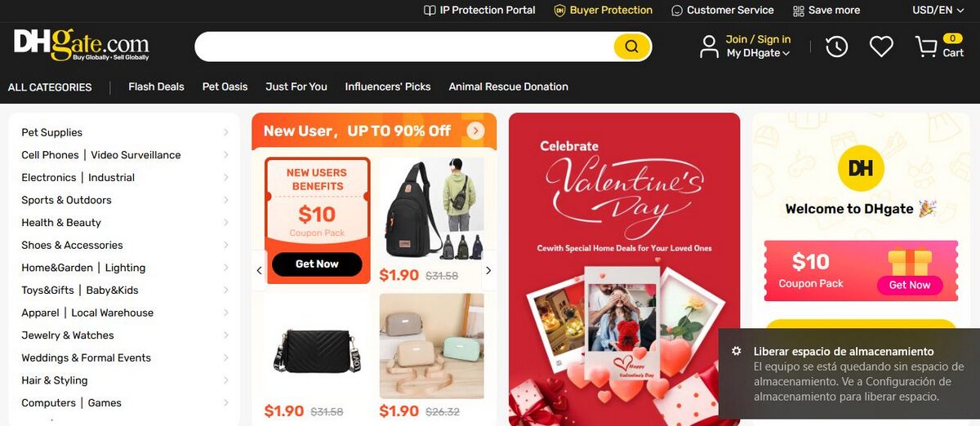Select Influencers' Picks in navigation

click(x=388, y=87)
